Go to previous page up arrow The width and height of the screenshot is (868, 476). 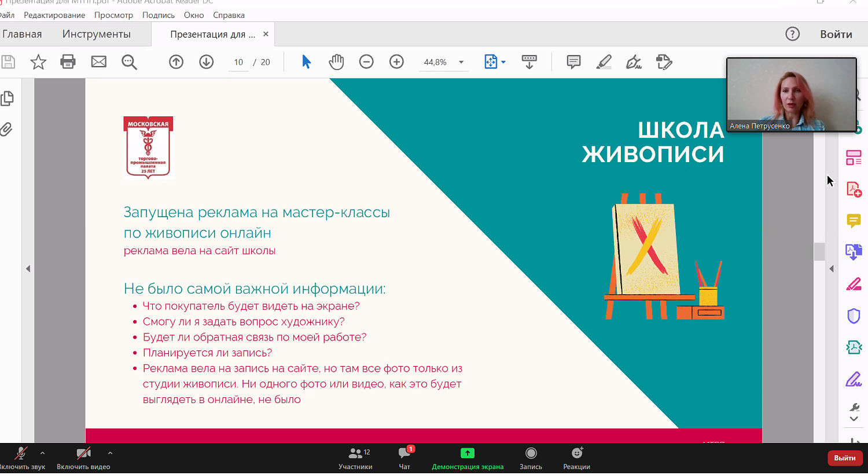(176, 62)
